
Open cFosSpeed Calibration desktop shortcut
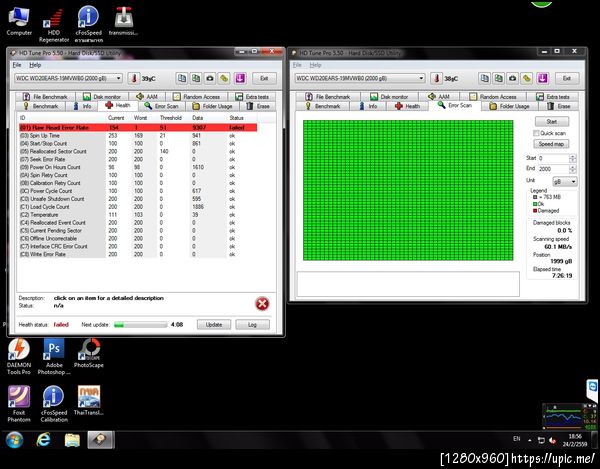54,404
